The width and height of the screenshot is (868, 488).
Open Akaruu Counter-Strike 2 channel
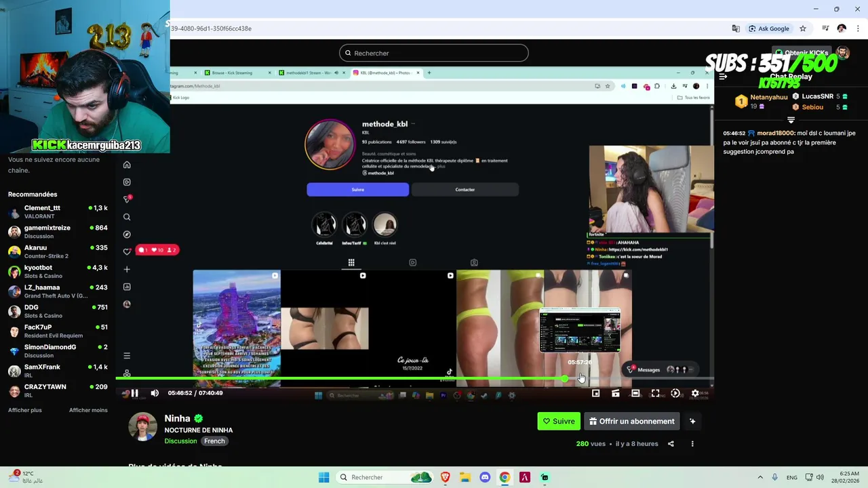pos(58,251)
